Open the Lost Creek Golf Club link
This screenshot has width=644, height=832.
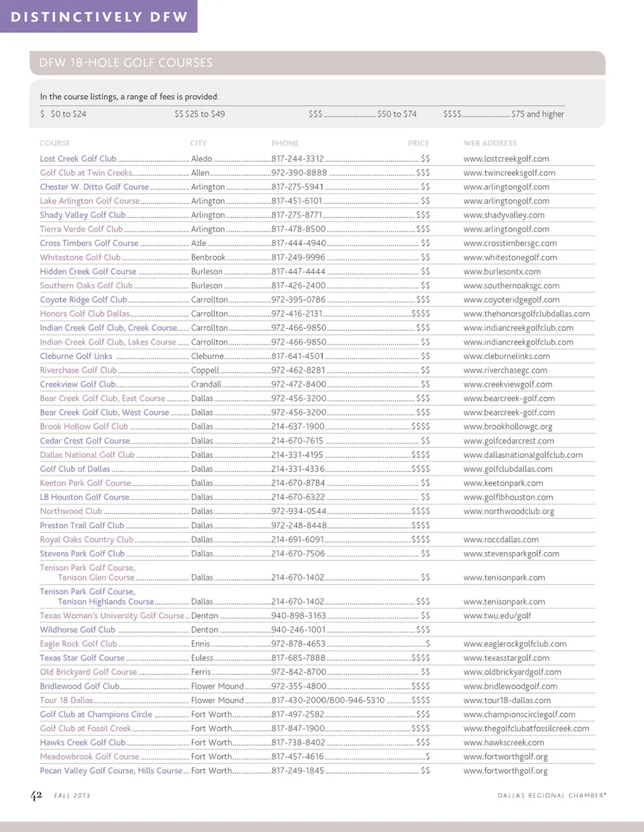click(78, 159)
